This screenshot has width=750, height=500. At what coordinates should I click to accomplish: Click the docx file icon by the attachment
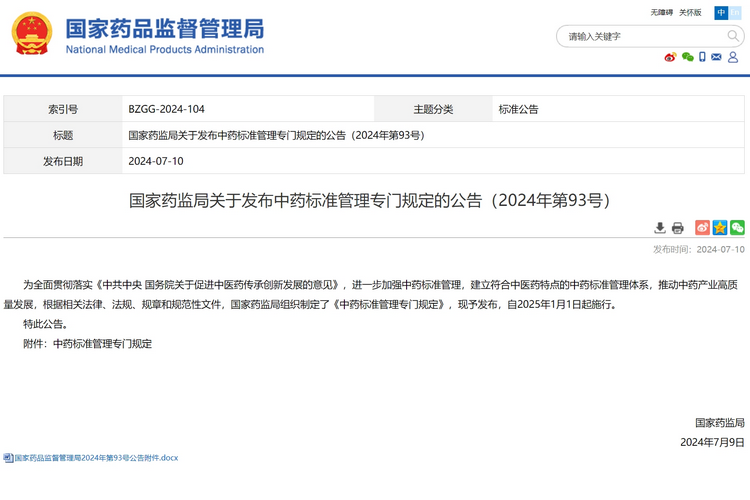(x=8, y=458)
